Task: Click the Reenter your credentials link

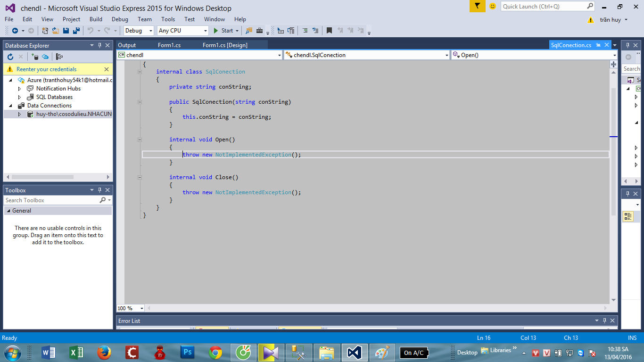Action: [46, 69]
